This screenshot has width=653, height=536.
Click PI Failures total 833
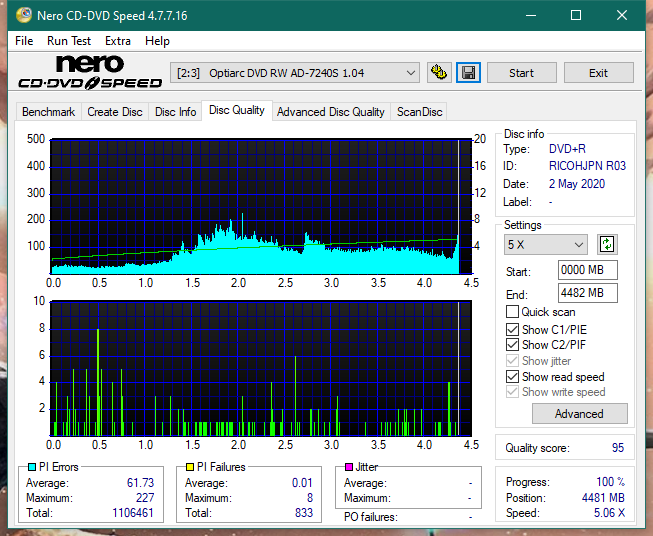coord(304,512)
